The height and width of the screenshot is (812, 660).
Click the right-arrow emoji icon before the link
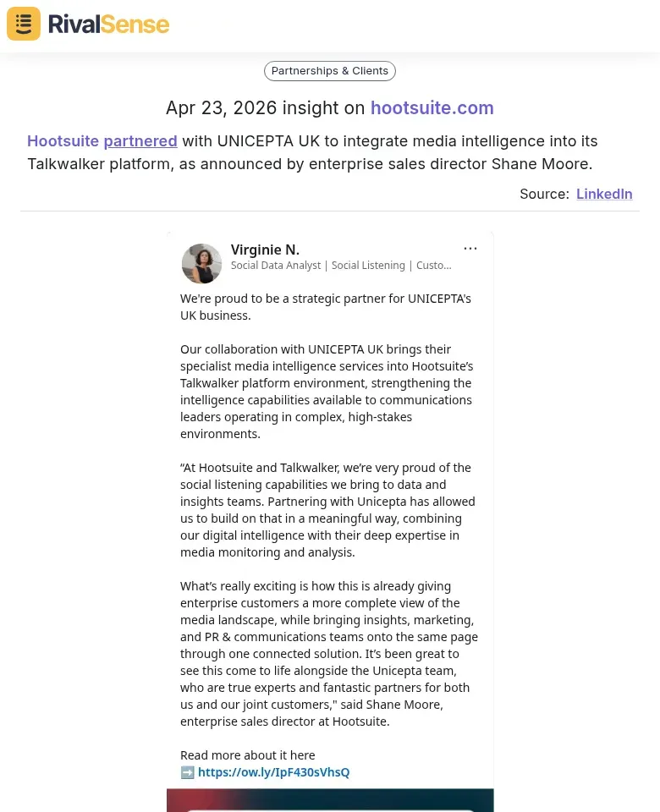[187, 772]
